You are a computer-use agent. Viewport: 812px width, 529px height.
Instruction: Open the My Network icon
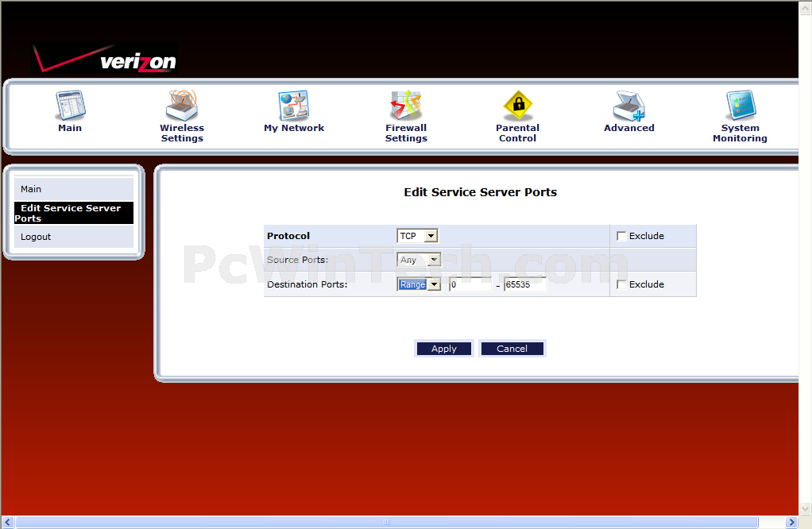pyautogui.click(x=294, y=105)
